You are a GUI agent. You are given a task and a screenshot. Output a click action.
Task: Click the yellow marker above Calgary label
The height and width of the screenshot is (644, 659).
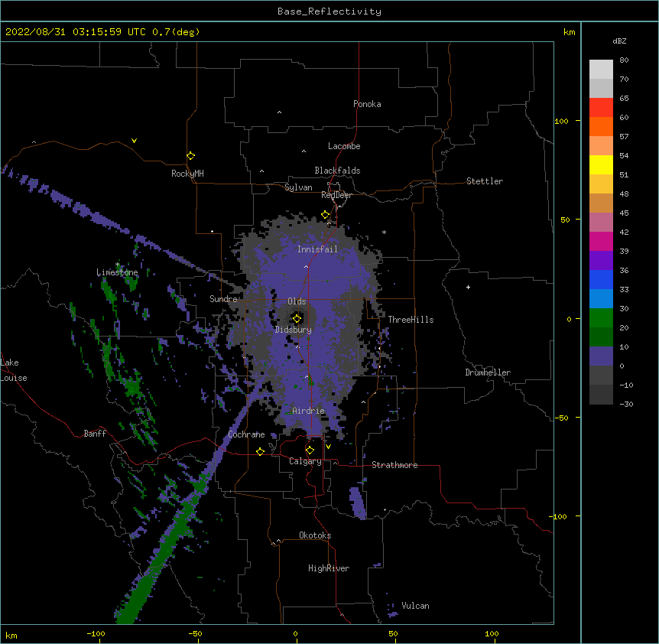tap(310, 450)
